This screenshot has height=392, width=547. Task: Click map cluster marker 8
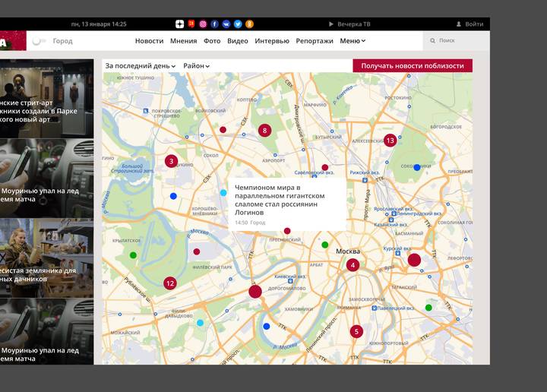(265, 131)
